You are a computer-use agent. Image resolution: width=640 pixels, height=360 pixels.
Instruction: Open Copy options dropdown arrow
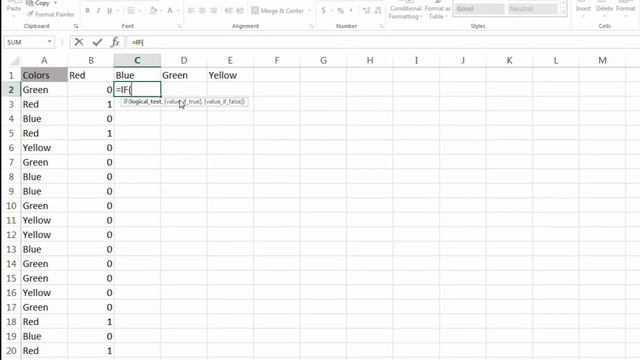click(56, 3)
